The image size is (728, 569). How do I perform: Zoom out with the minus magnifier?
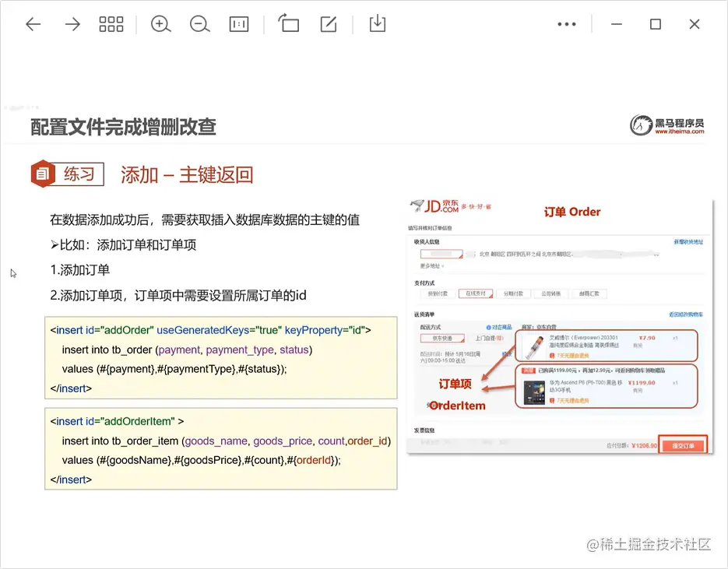point(199,24)
